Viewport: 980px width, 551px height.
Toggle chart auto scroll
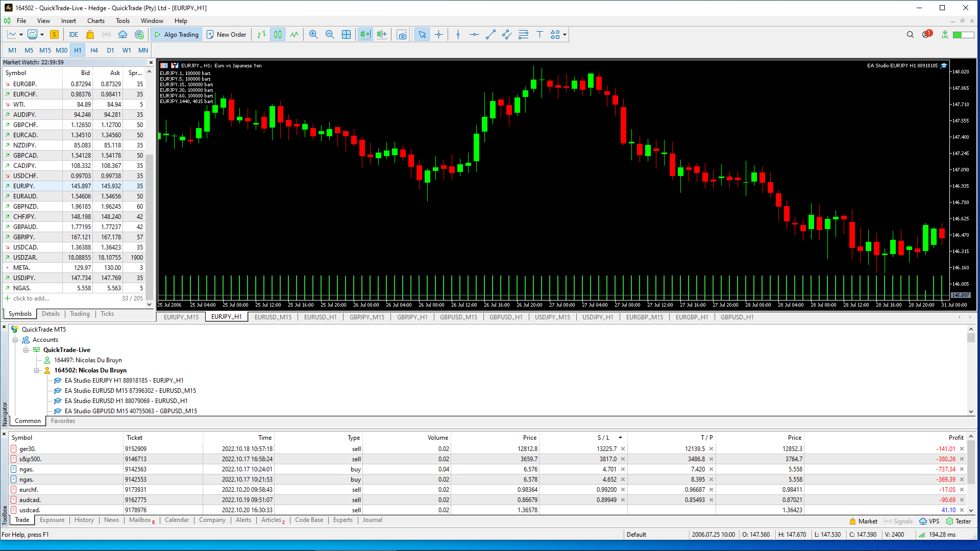365,35
